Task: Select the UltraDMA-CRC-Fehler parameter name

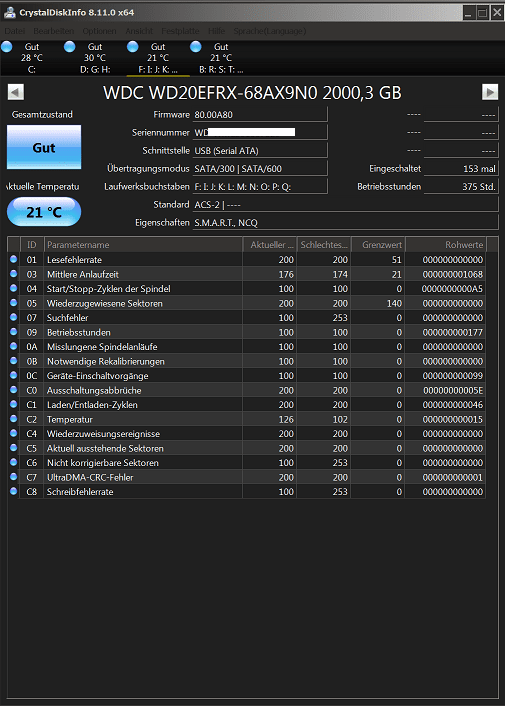Action: pos(90,477)
